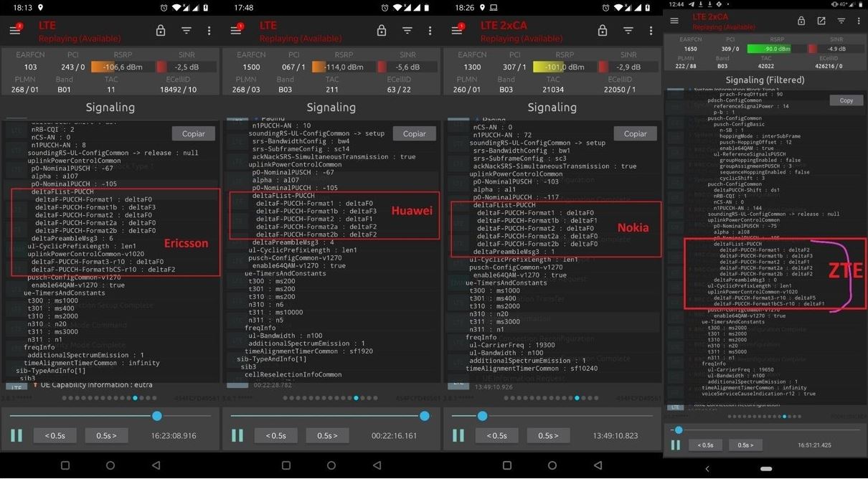Click the line 'timeAlignmentTimerCommon : sf1920'
The image size is (868, 479).
(x=308, y=351)
